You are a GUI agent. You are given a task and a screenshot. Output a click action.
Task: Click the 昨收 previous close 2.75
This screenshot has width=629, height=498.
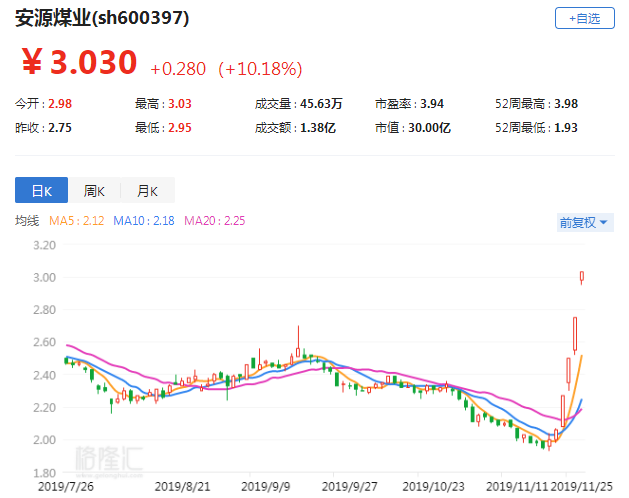click(60, 128)
